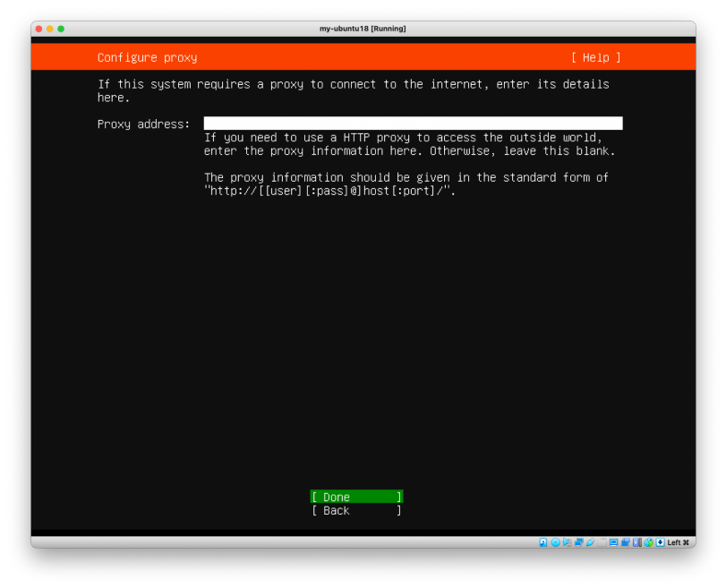This screenshot has width=726, height=588.
Task: Click the network adapter status icon
Action: [579, 542]
